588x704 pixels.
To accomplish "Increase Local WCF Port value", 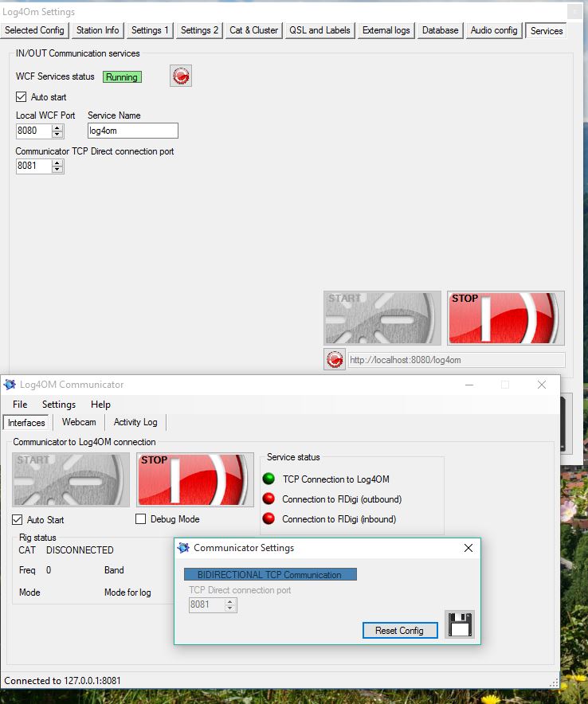I will tap(57, 128).
